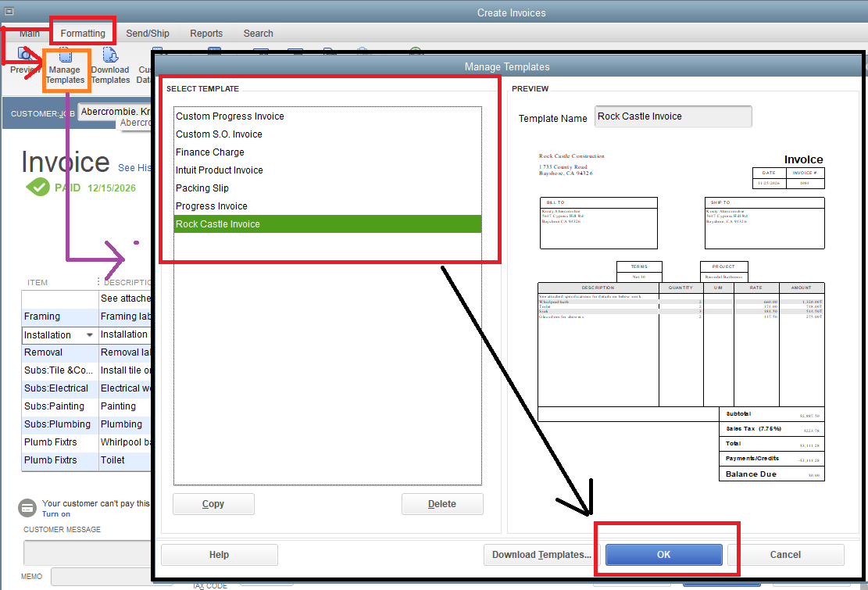Click the Subs:Painting item cell
The height and width of the screenshot is (590, 868).
point(60,406)
